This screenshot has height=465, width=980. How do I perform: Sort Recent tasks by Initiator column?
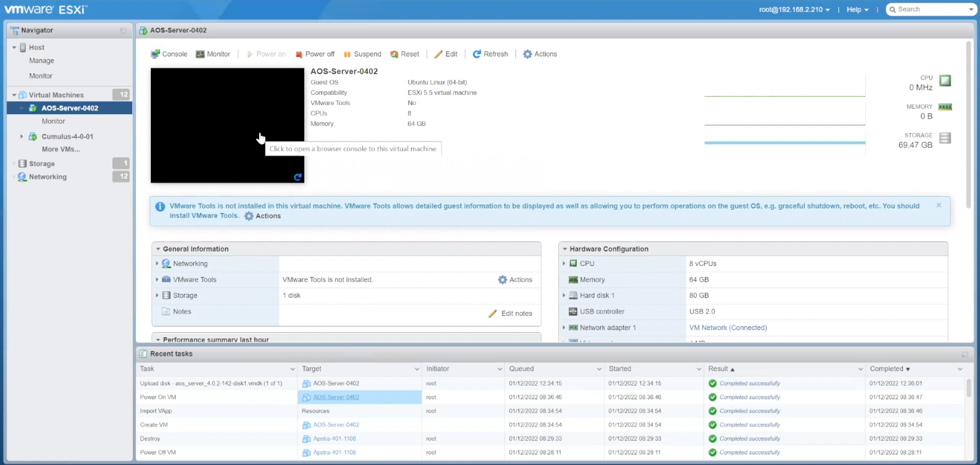click(x=438, y=369)
